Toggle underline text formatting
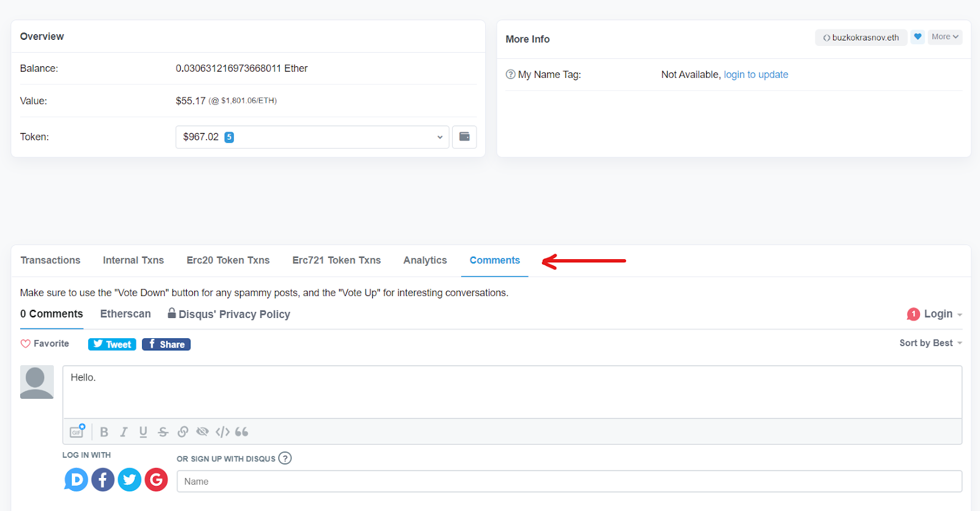The width and height of the screenshot is (980, 511). coord(143,432)
